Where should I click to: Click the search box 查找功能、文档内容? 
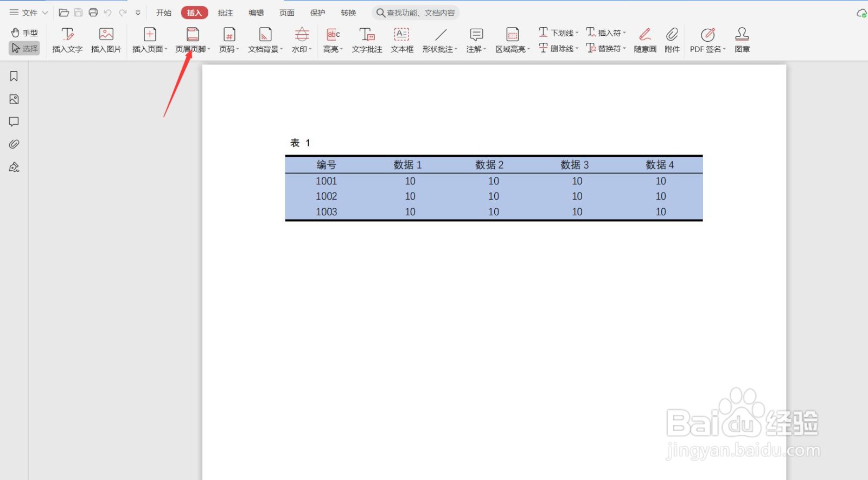[x=416, y=12]
